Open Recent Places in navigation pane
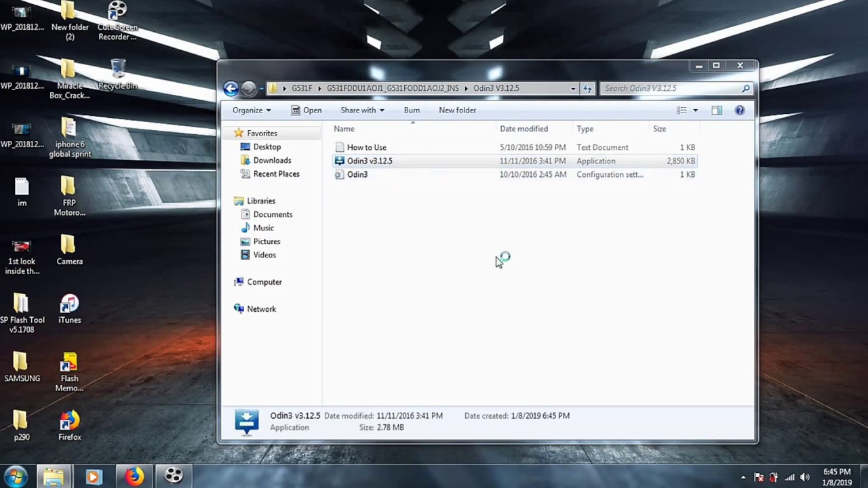868x488 pixels. 276,174
